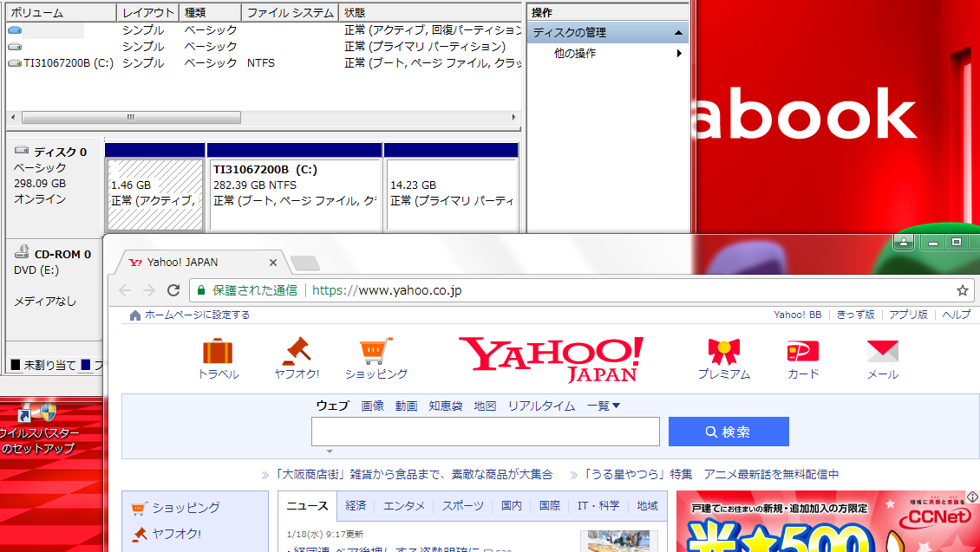Select the ニュース tab
This screenshot has width=980, height=552.
[307, 506]
